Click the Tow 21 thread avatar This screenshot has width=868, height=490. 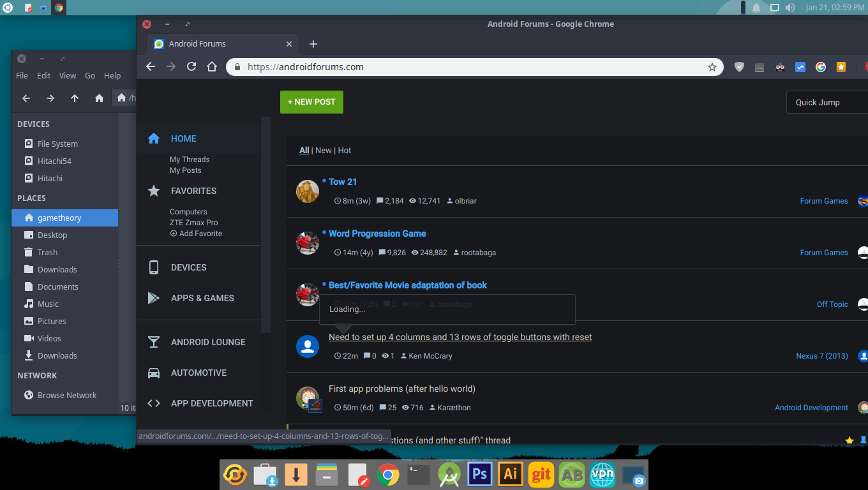point(308,191)
